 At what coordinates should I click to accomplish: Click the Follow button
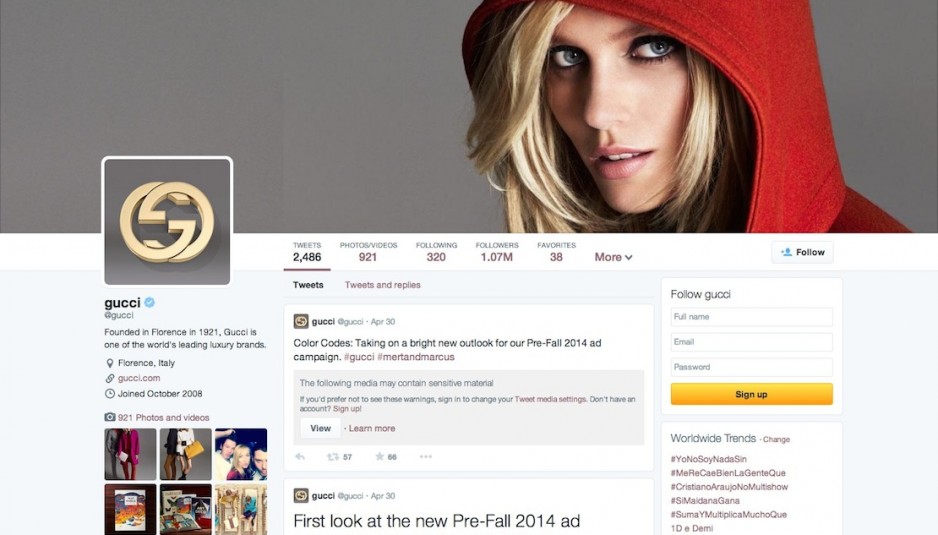pos(802,252)
